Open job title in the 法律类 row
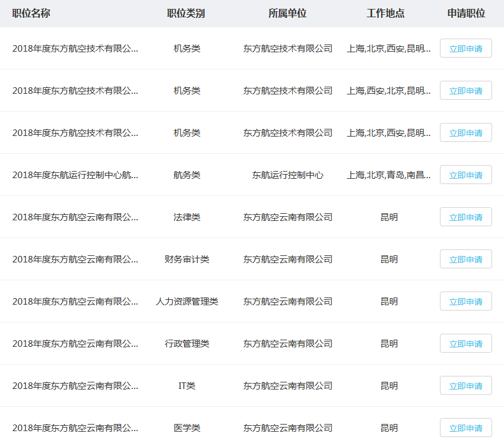This screenshot has width=504, height=440. tap(75, 217)
